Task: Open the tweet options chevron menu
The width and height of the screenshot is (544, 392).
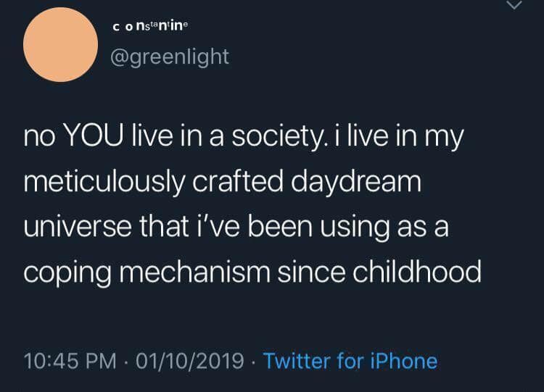Action: point(514,6)
